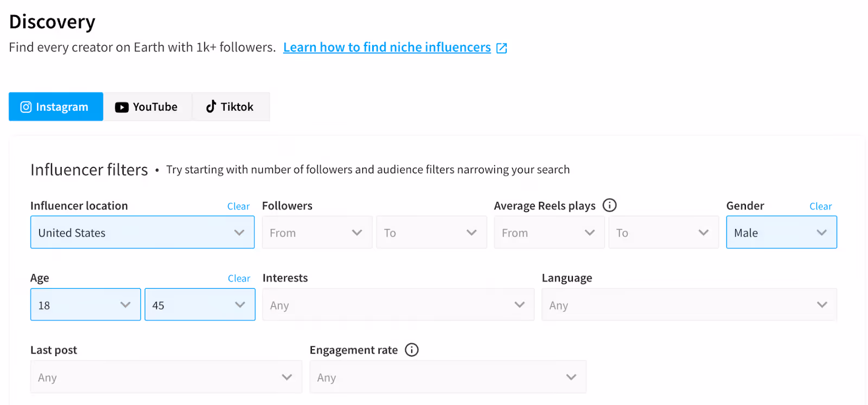Expand the Influencer location dropdown
Viewport: 868px width, 405px height.
(x=142, y=233)
